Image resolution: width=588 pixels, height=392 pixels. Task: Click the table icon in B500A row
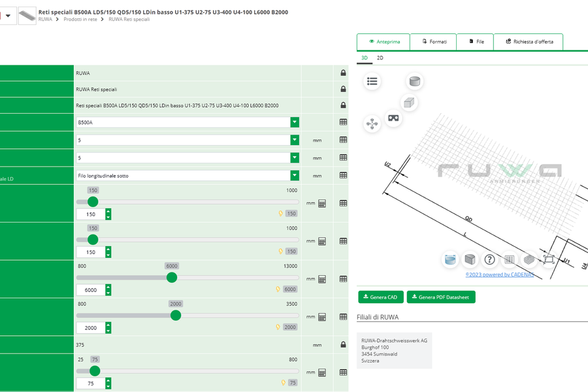[343, 122]
